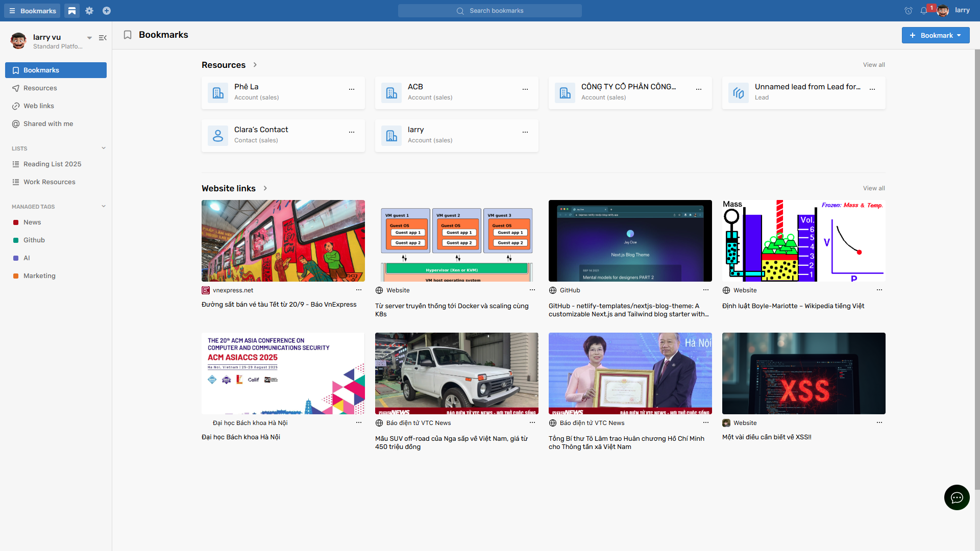This screenshot has height=551, width=980.
Task: Click the Search bookmarks field
Action: click(490, 11)
